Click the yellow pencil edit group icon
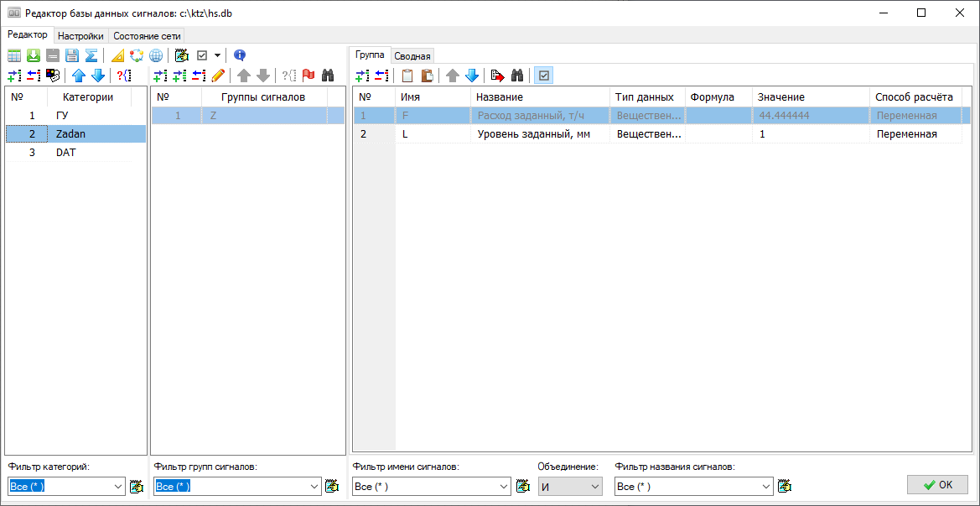980x506 pixels. 218,76
